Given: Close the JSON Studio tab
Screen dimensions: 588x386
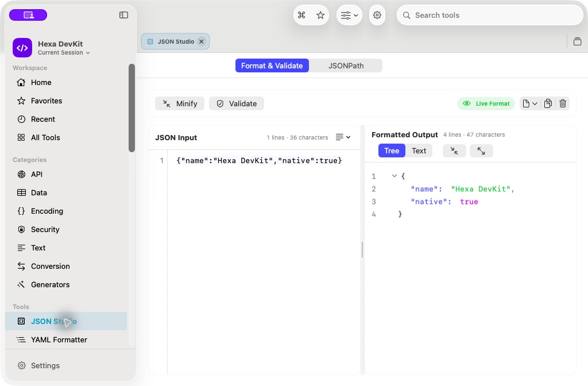Looking at the screenshot, I should [202, 41].
